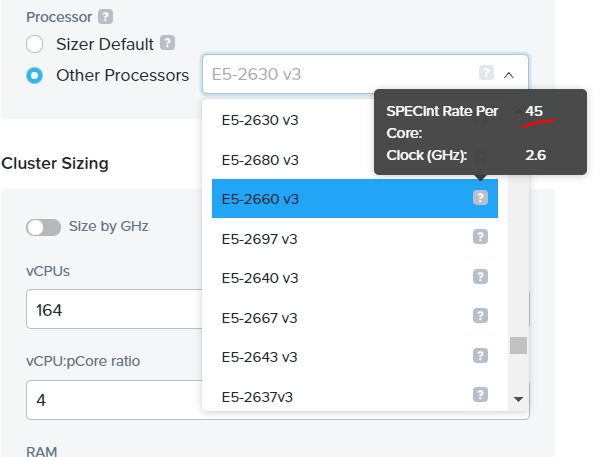This screenshot has width=607, height=457.
Task: Click help icon for E5-2640 v3
Action: click(x=480, y=277)
